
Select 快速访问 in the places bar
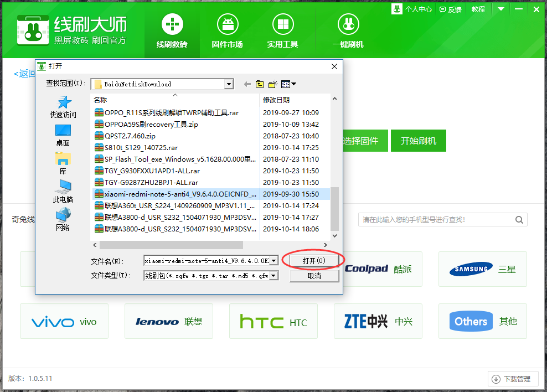[63, 107]
